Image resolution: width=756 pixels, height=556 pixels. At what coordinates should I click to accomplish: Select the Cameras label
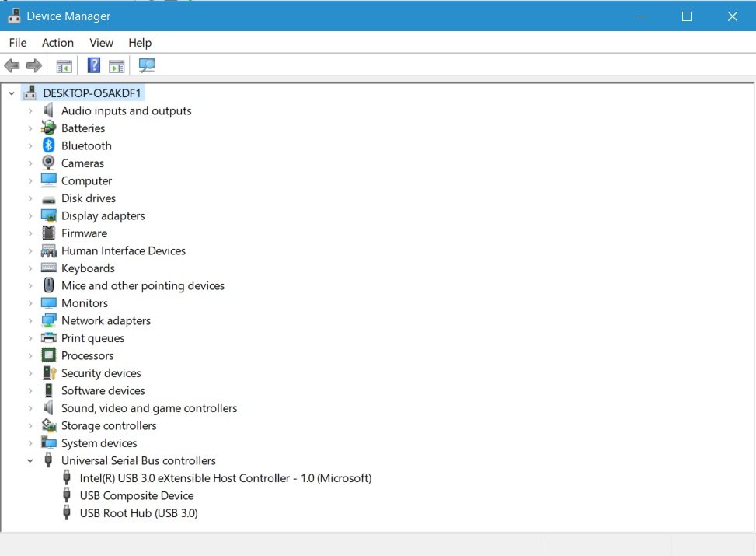click(x=82, y=163)
